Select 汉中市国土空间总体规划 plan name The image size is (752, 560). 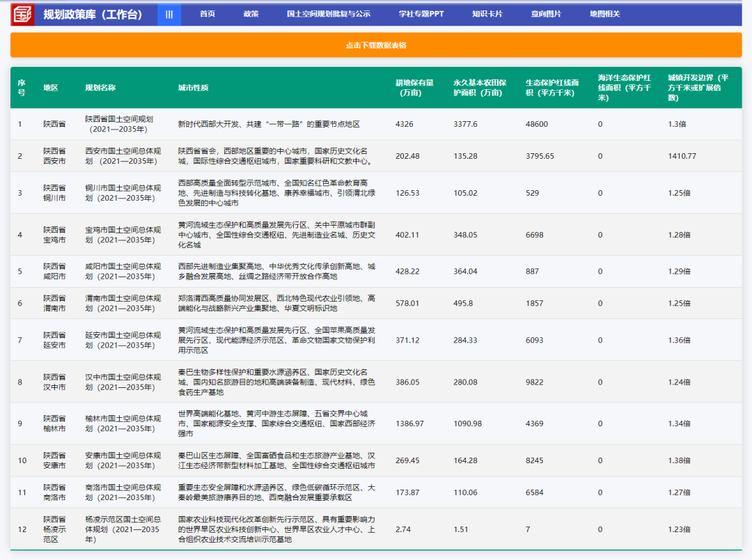123,382
